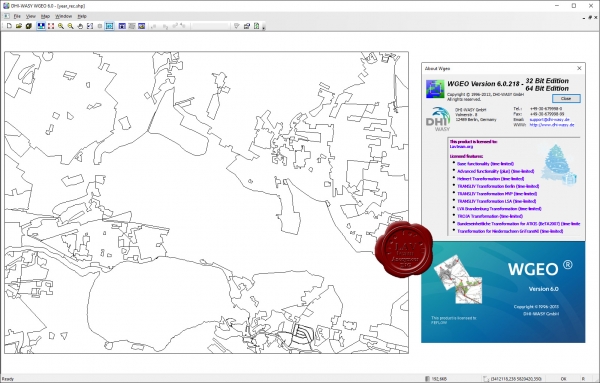Click the small grey square toolbar icon

[100, 26]
